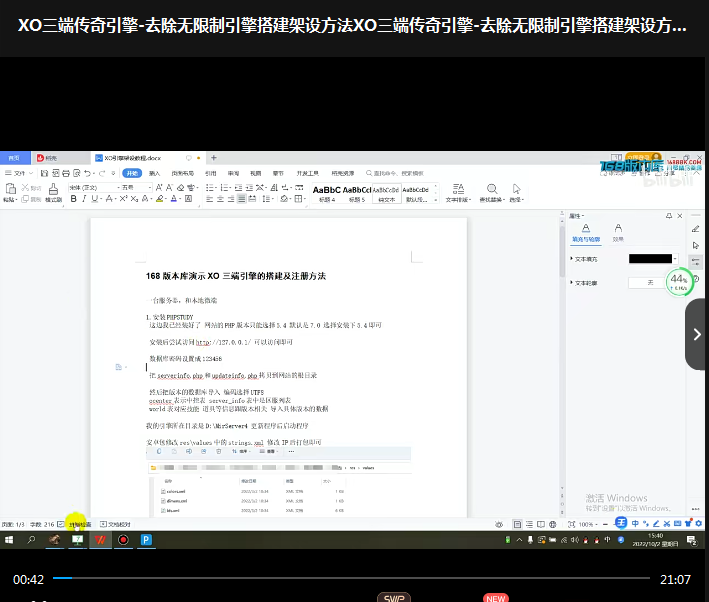
Task: Click the bullet list icon
Action: coord(209,187)
